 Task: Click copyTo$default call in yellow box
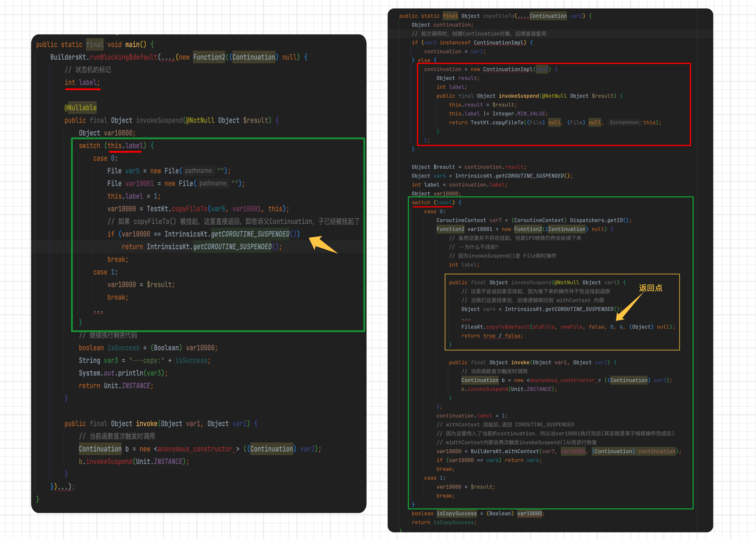click(x=508, y=327)
